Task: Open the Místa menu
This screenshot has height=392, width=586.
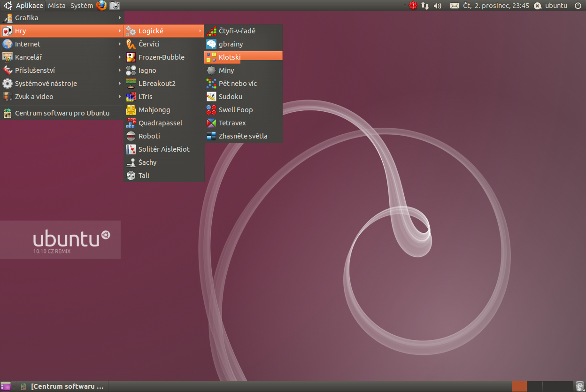Action: (57, 6)
